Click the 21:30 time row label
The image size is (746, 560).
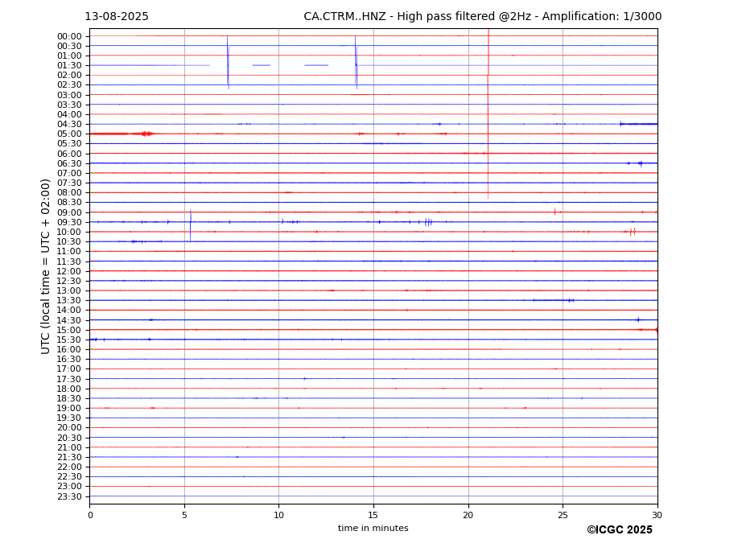69,457
